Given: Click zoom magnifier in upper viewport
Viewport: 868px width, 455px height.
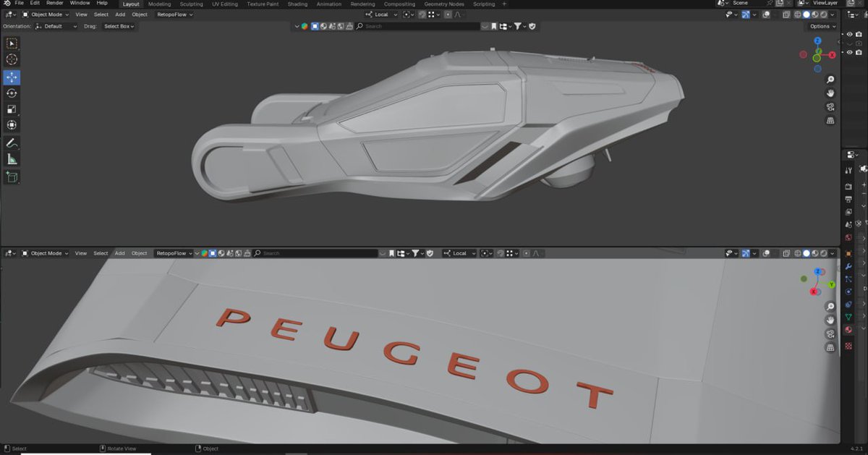Looking at the screenshot, I should (830, 80).
